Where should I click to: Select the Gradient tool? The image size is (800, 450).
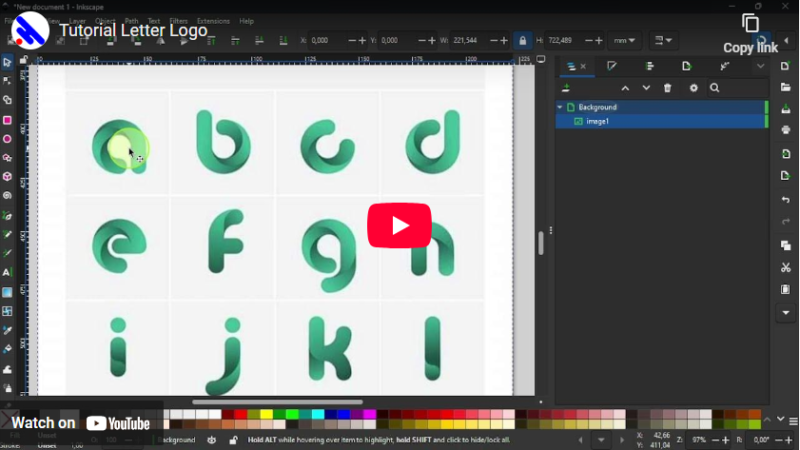click(7, 292)
